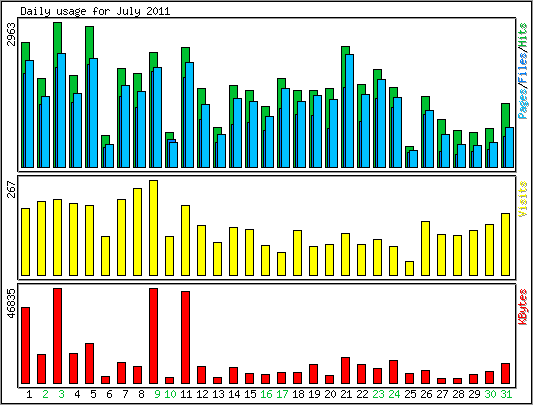Click the red KBytes bar for day 1

[25, 345]
